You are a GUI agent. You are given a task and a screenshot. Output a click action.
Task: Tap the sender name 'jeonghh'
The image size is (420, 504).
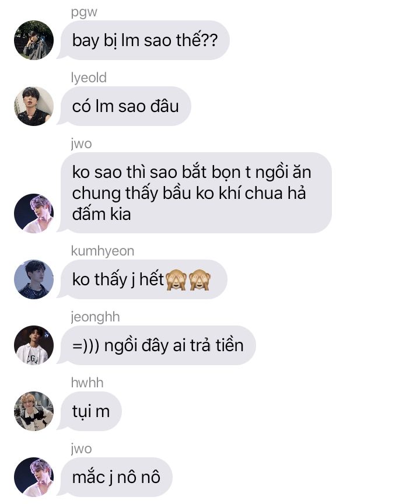(96, 317)
